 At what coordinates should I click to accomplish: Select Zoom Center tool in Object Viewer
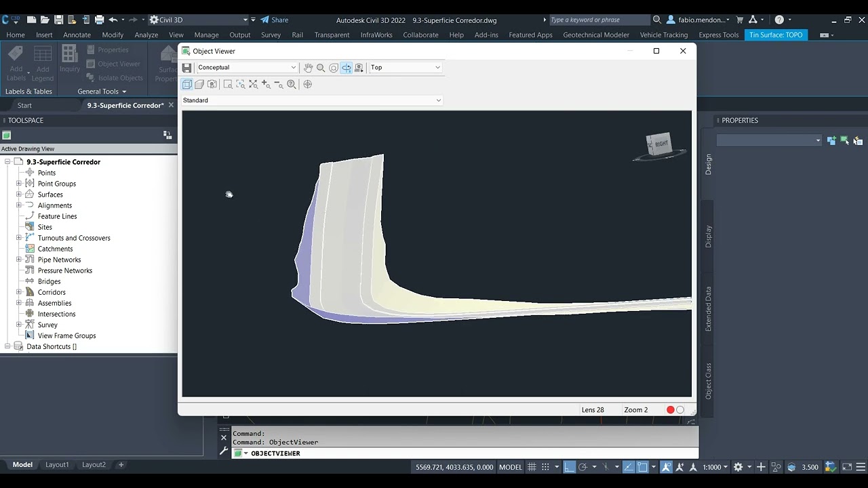coord(241,84)
